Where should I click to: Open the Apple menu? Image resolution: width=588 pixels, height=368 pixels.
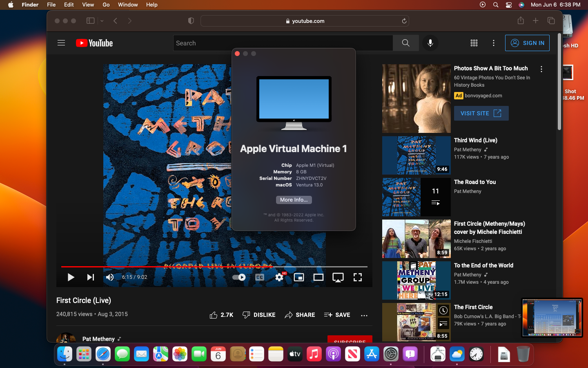pos(11,4)
